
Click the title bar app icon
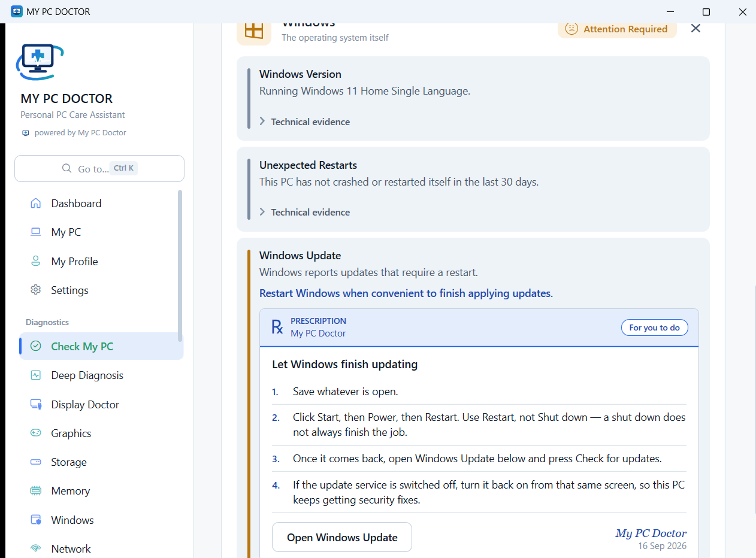click(x=17, y=11)
